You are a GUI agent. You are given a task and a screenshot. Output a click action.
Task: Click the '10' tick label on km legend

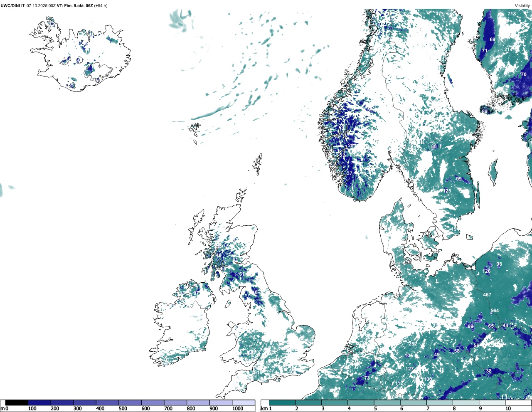point(508,409)
